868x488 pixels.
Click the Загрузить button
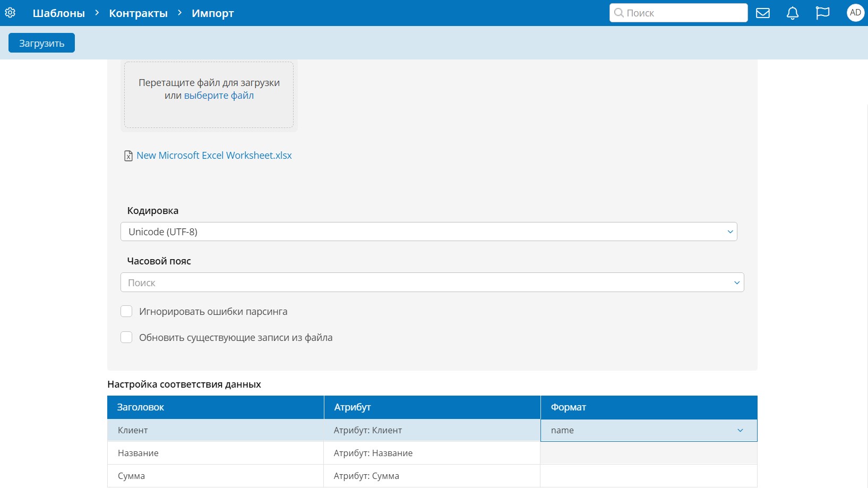click(41, 43)
